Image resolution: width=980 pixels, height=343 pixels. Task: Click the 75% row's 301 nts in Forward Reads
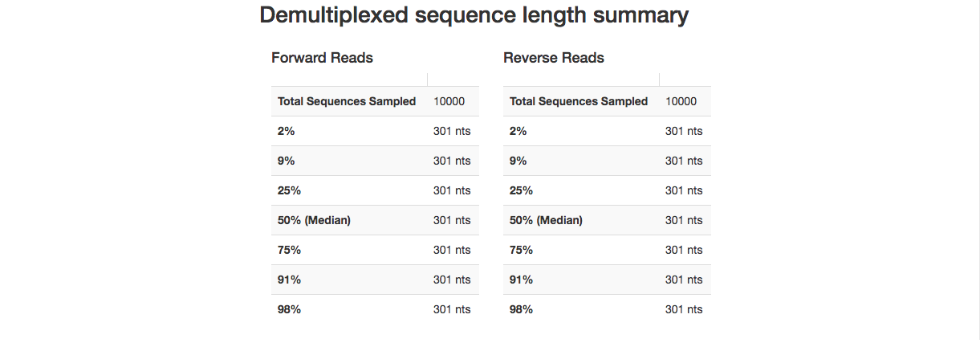[452, 250]
